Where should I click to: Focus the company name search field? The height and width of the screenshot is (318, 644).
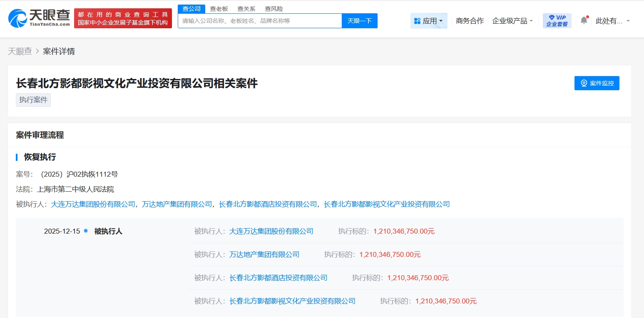coord(260,21)
